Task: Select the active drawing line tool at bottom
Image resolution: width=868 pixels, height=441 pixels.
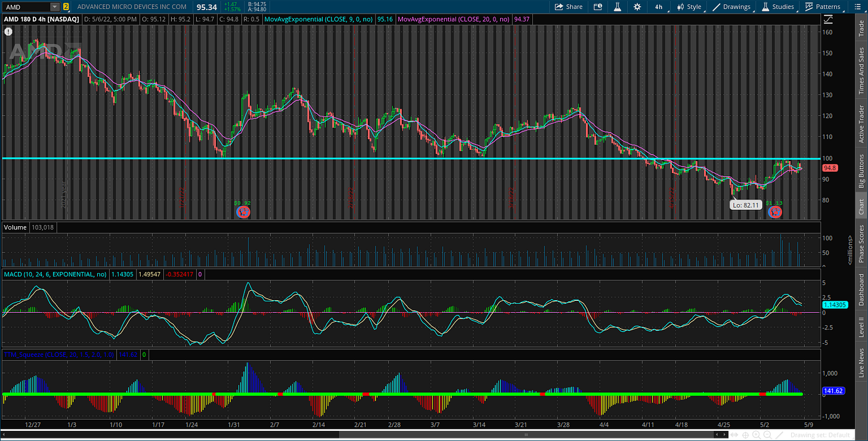Action: tap(779, 434)
